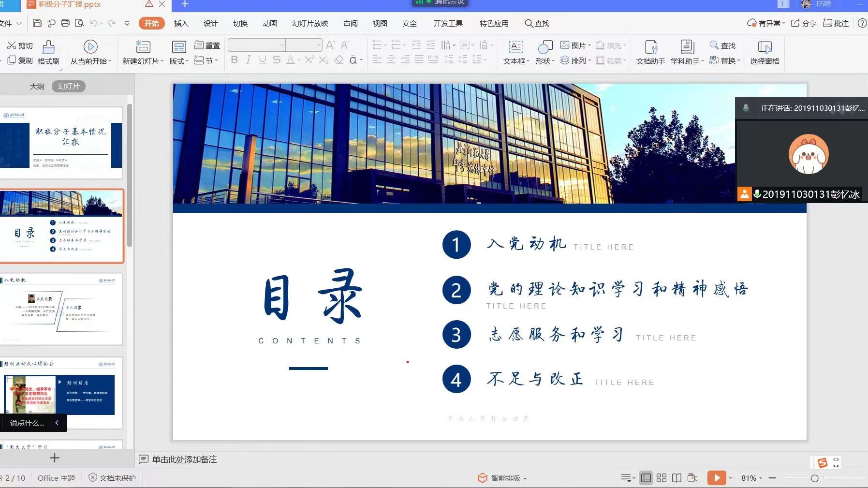Screen dimensions: 868x488
Task: Toggle normal view in status bar
Action: [x=646, y=478]
